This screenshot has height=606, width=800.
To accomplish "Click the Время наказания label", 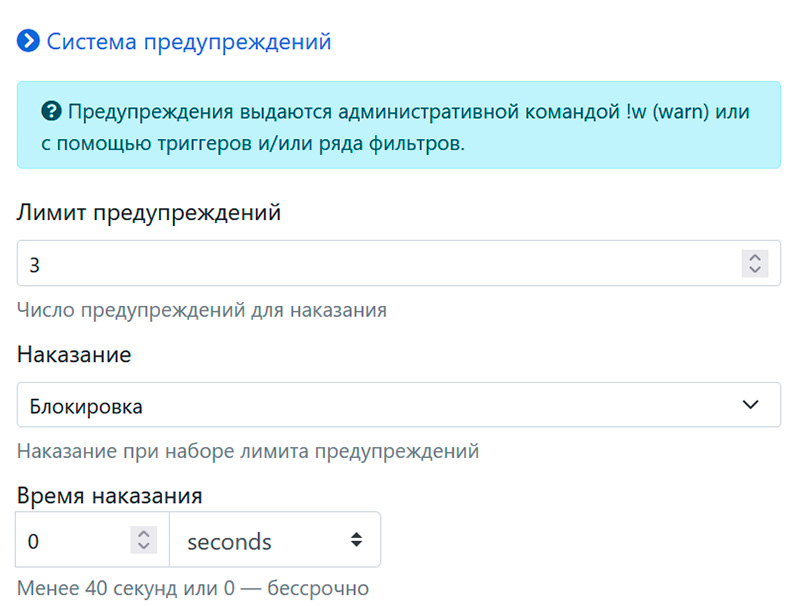I will [x=110, y=496].
